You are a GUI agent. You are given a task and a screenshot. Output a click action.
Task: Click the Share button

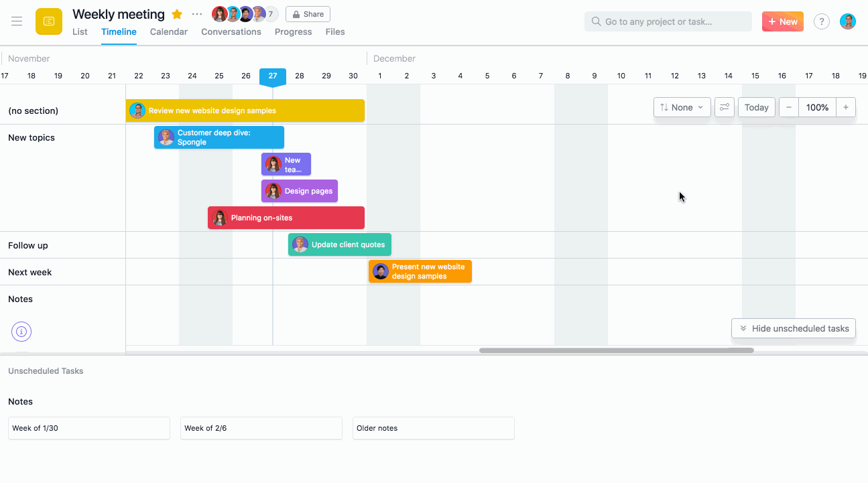tap(308, 14)
